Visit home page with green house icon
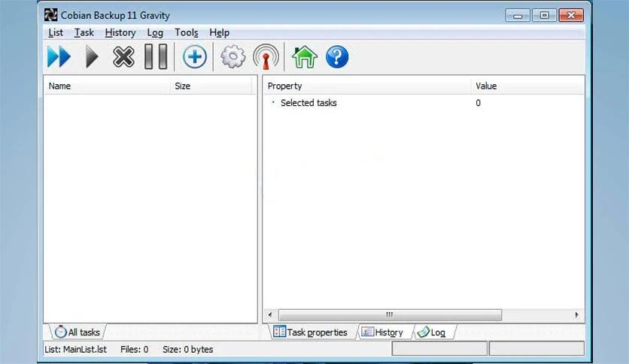 (x=305, y=57)
